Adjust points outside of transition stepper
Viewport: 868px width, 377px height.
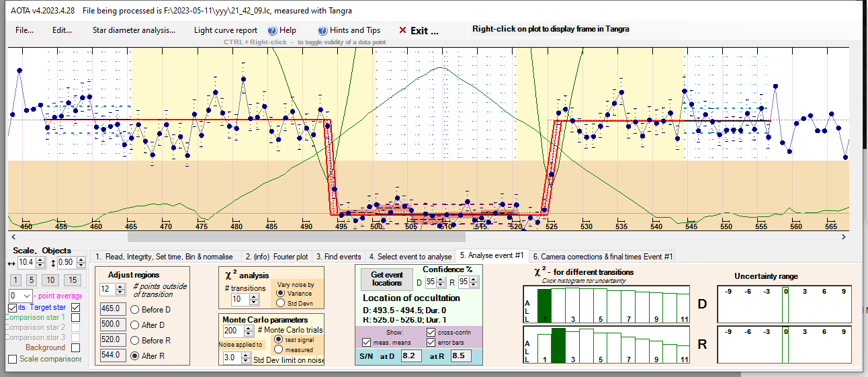(120, 289)
